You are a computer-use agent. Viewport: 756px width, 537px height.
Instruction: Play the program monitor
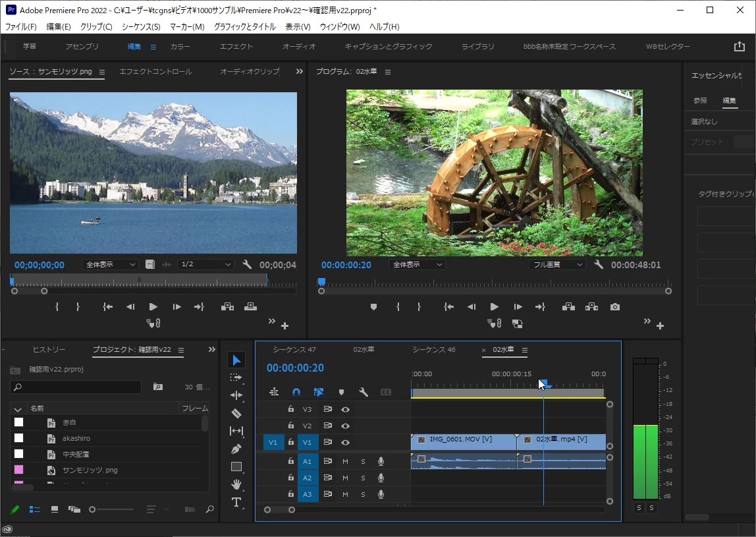(x=494, y=307)
